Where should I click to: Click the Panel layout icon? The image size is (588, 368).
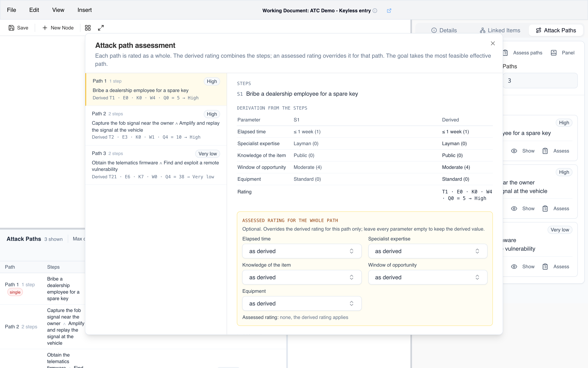tap(554, 53)
